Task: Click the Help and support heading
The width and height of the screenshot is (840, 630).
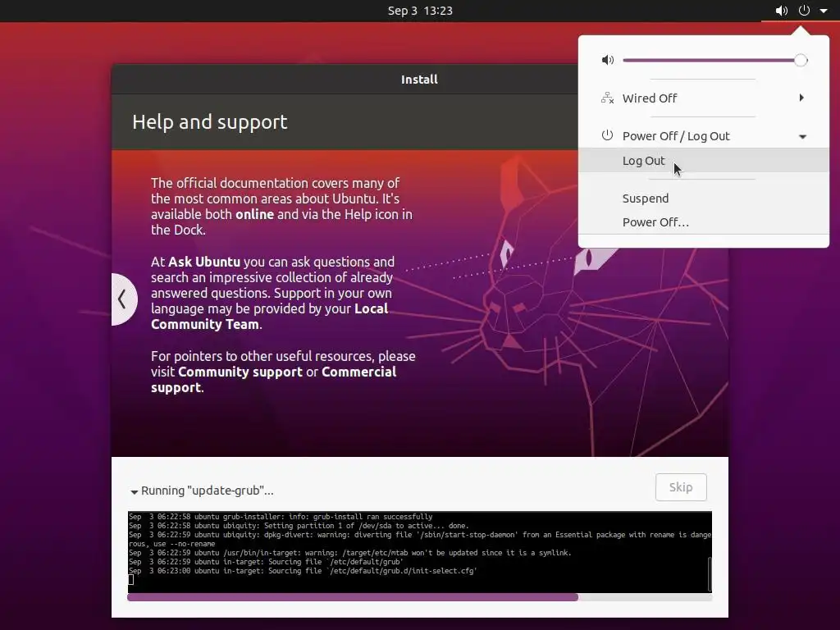Action: click(x=209, y=121)
